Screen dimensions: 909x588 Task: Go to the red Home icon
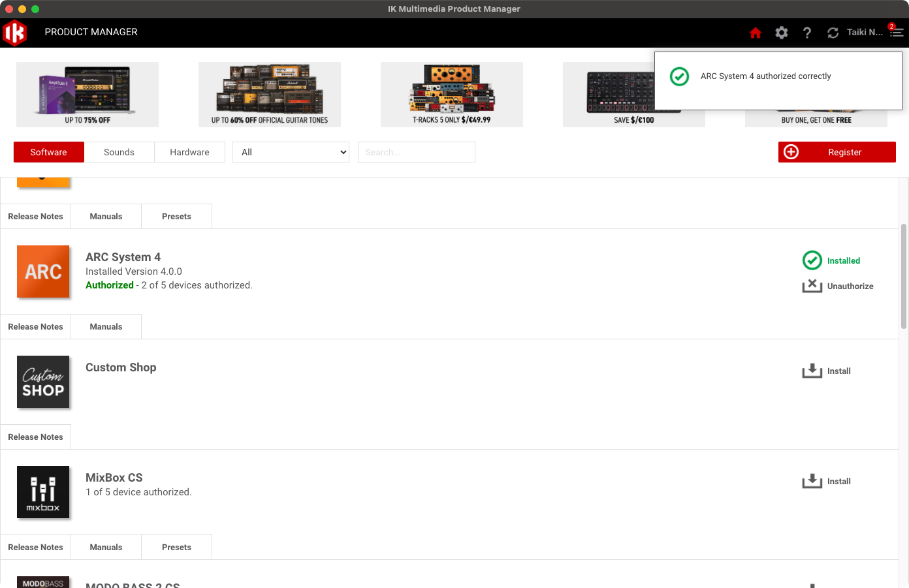click(x=756, y=33)
